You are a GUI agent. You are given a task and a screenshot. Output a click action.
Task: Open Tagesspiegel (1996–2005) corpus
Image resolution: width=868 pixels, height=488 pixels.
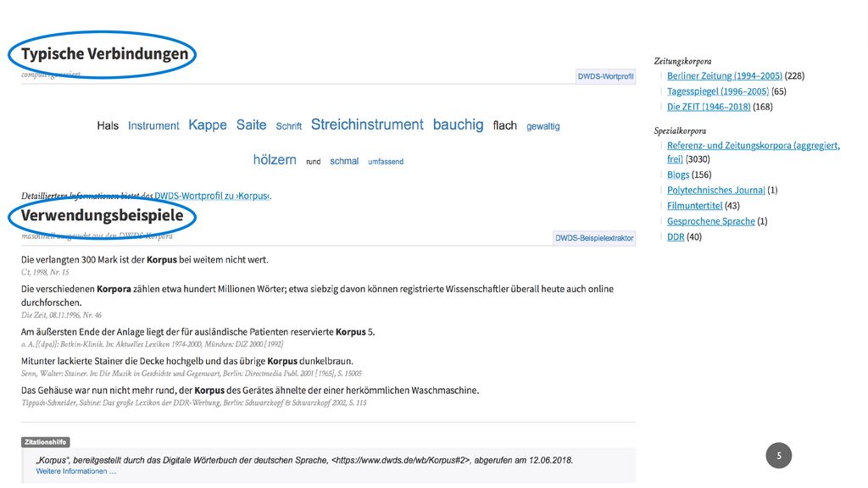point(718,91)
